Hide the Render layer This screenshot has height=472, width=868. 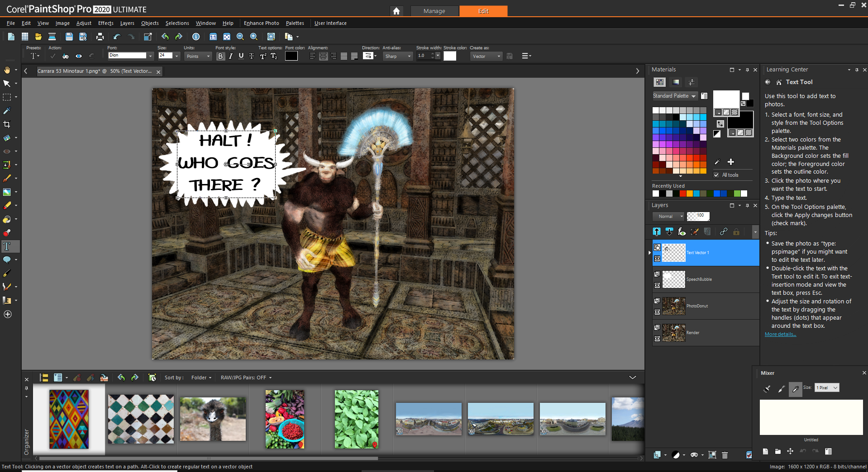(x=657, y=339)
